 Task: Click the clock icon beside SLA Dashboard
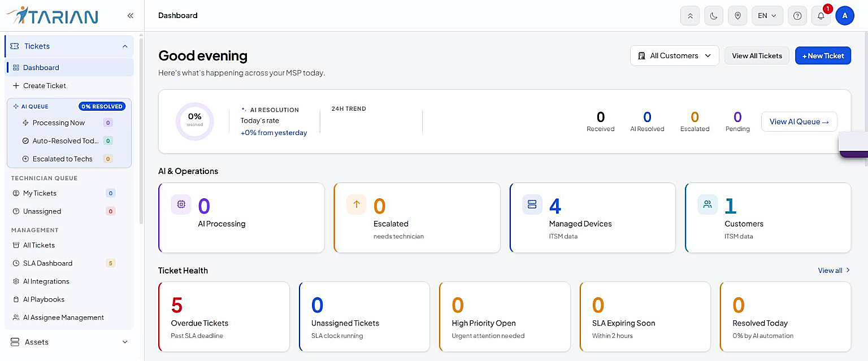(16, 263)
